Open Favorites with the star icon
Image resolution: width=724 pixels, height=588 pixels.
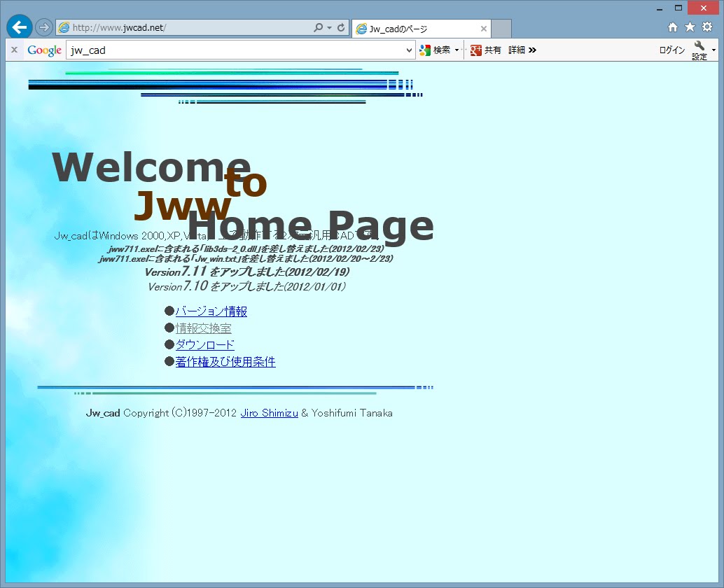(x=690, y=27)
